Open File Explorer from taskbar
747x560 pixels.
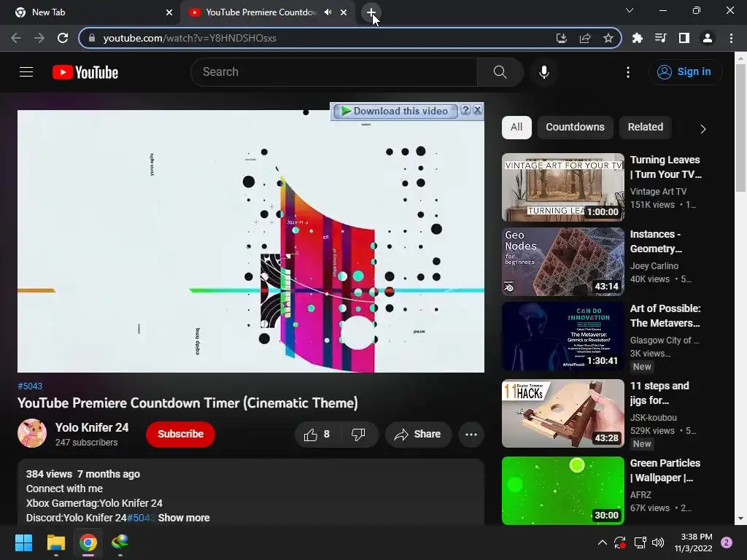(55, 542)
